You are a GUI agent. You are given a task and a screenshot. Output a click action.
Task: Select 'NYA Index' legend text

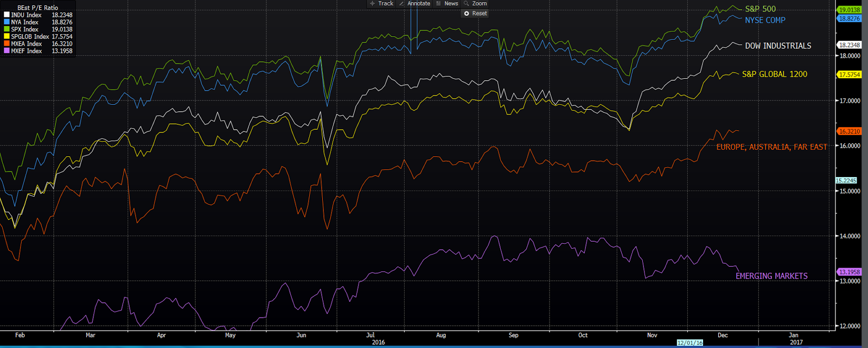pos(24,22)
